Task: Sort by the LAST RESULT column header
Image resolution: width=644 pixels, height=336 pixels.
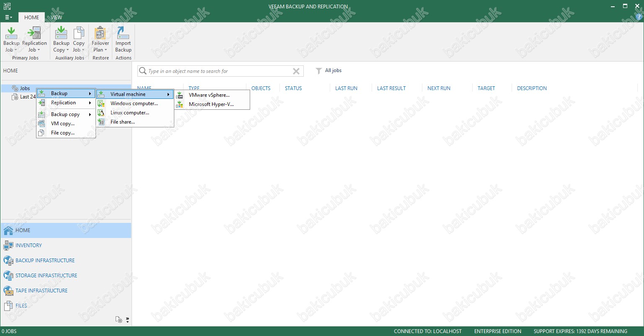Action: click(391, 88)
